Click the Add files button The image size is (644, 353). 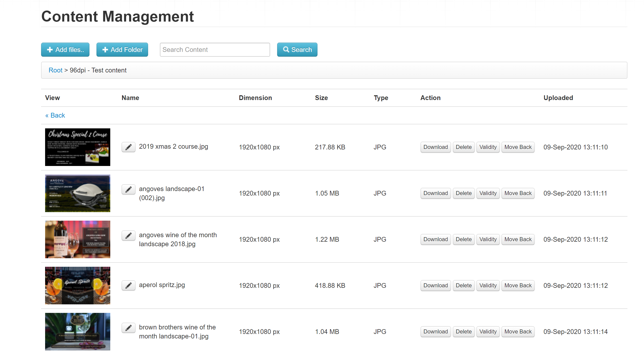pos(65,50)
